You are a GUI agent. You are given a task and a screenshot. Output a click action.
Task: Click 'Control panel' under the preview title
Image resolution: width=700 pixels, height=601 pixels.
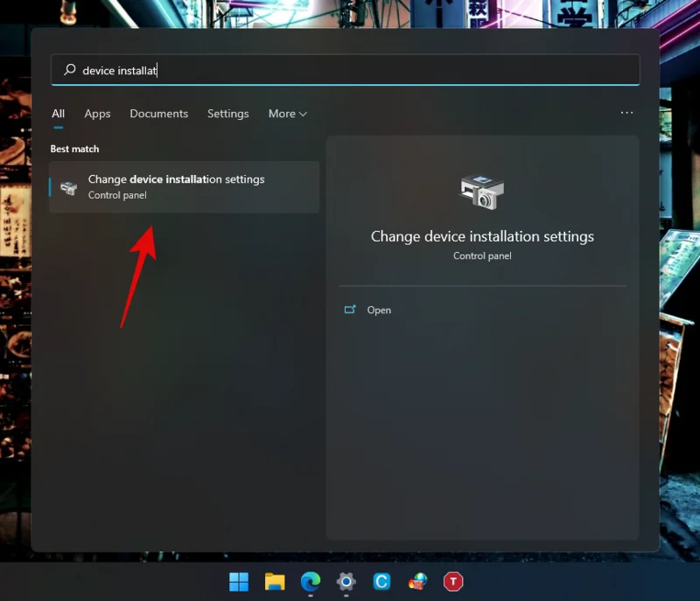pos(482,256)
